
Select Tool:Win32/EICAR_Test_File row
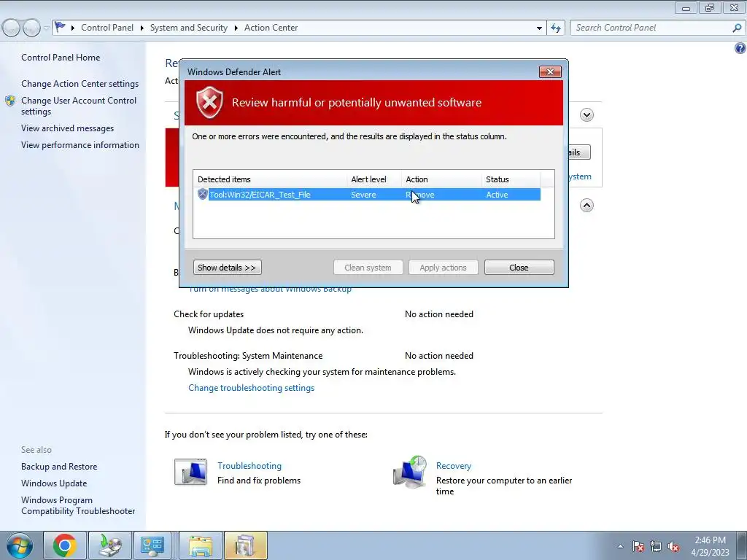click(x=368, y=194)
